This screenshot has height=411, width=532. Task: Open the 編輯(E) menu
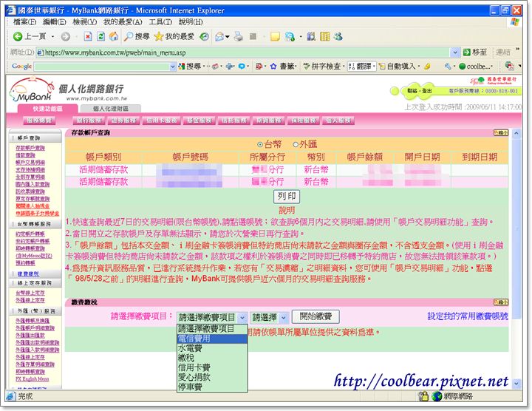[x=54, y=21]
